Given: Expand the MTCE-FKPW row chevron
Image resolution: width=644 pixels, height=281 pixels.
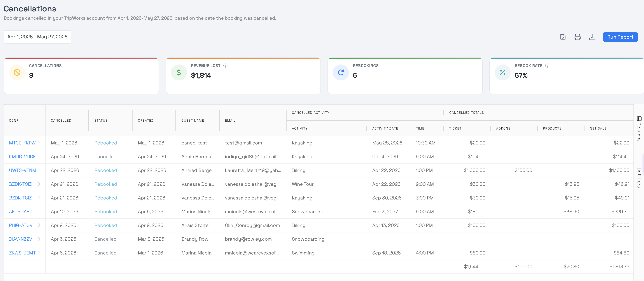Looking at the screenshot, I should pyautogui.click(x=39, y=143).
